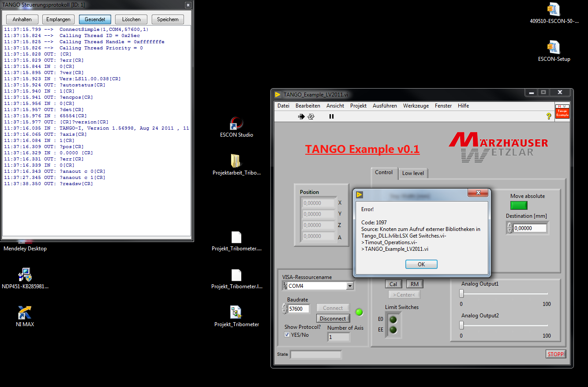Click the RM range measure button
Screen dimensions: 588x387
(x=415, y=284)
